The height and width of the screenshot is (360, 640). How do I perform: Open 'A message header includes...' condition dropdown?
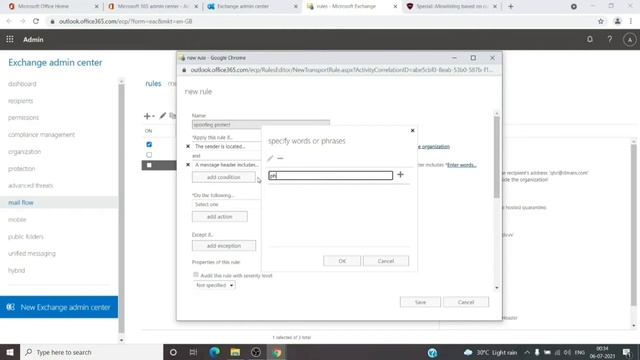(x=227, y=165)
